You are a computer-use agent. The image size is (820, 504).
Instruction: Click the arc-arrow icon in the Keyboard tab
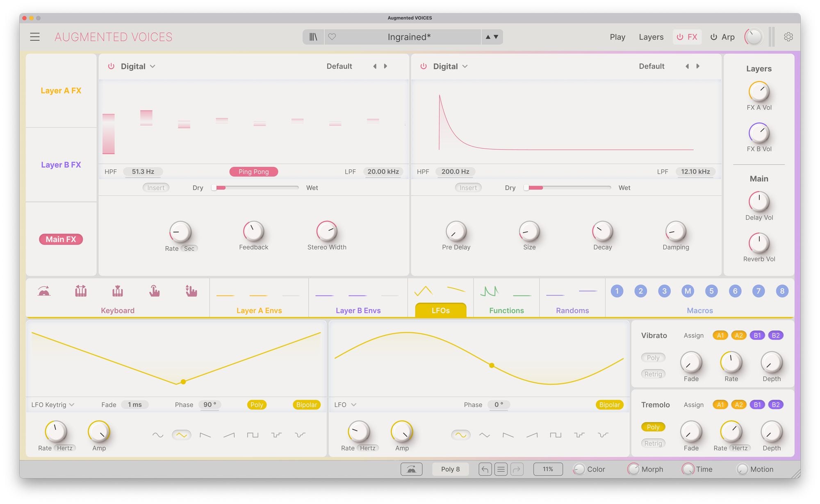coord(44,291)
